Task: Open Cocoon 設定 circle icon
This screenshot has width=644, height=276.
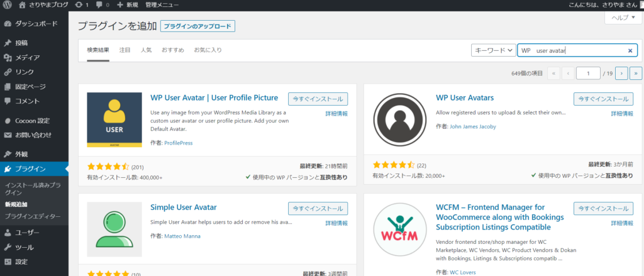Action: click(7, 121)
